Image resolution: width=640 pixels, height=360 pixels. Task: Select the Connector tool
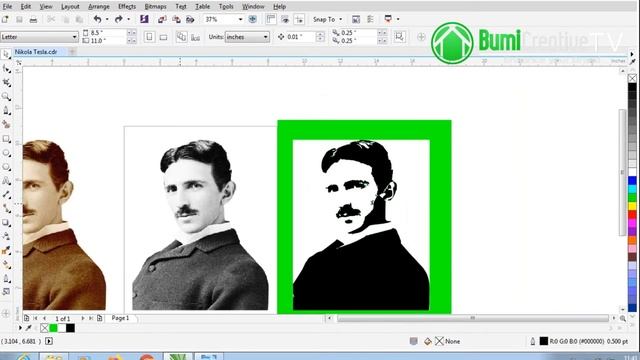(x=6, y=208)
